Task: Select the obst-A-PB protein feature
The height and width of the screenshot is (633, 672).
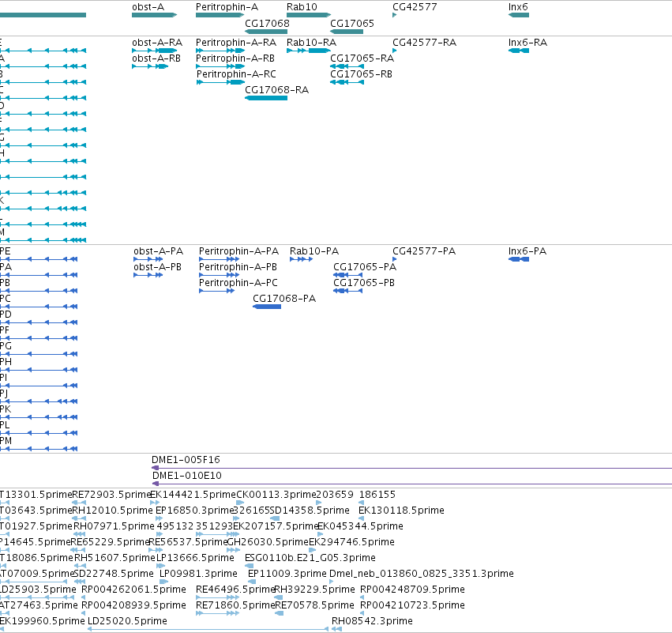Action: click(x=148, y=275)
